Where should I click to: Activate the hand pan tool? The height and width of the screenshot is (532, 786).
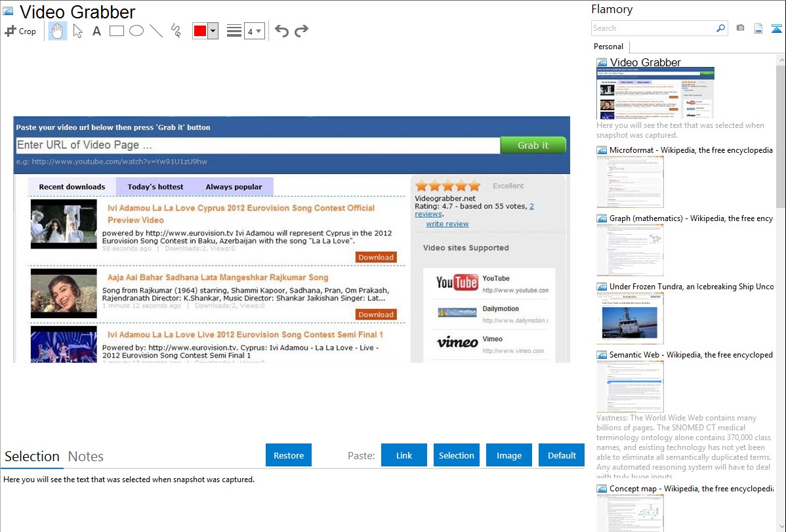[x=57, y=31]
